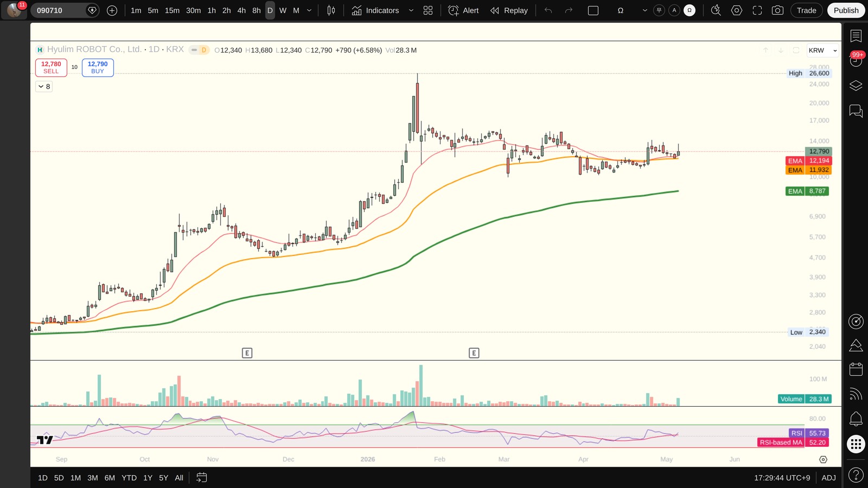Select the W weekly timeframe
The width and height of the screenshot is (868, 488).
tap(283, 10)
